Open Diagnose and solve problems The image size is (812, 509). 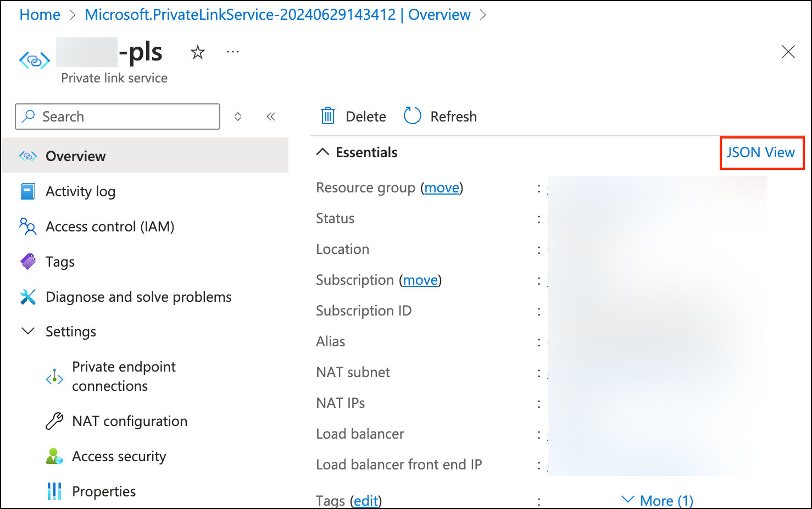tap(138, 297)
